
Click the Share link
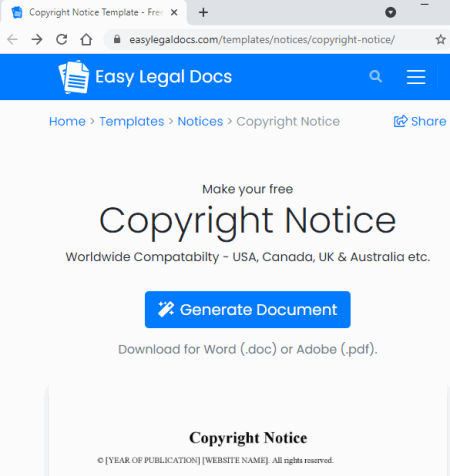coord(420,121)
